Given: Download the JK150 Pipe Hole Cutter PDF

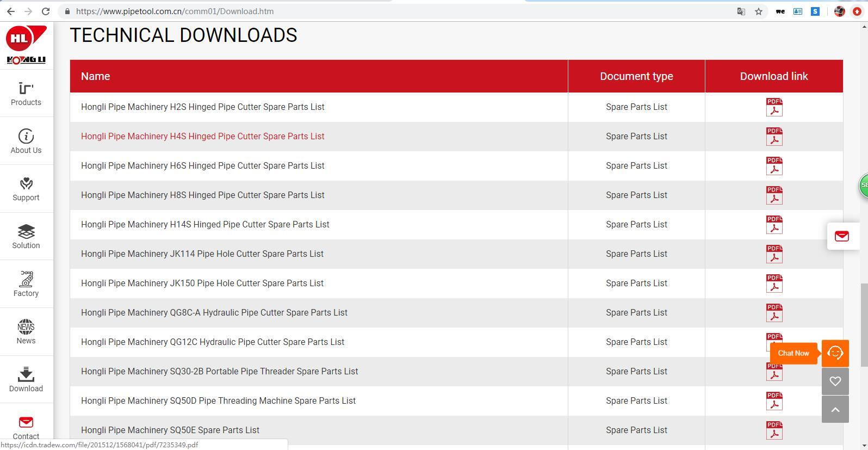Looking at the screenshot, I should click(774, 283).
